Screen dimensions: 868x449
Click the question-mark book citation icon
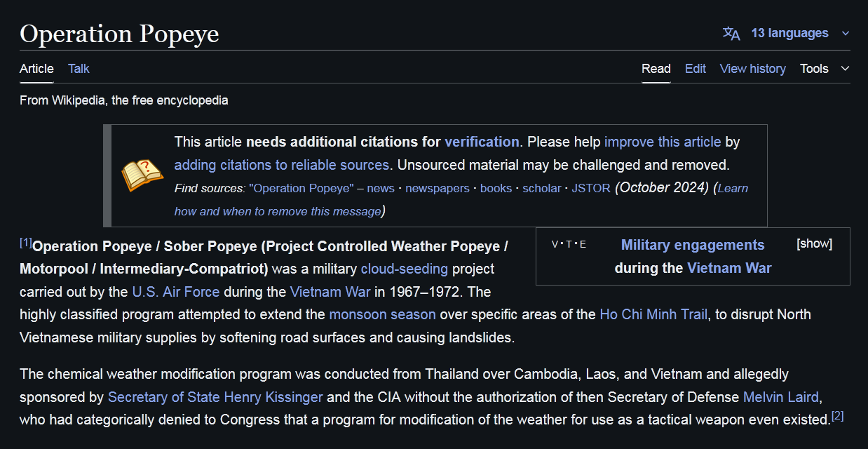[142, 175]
